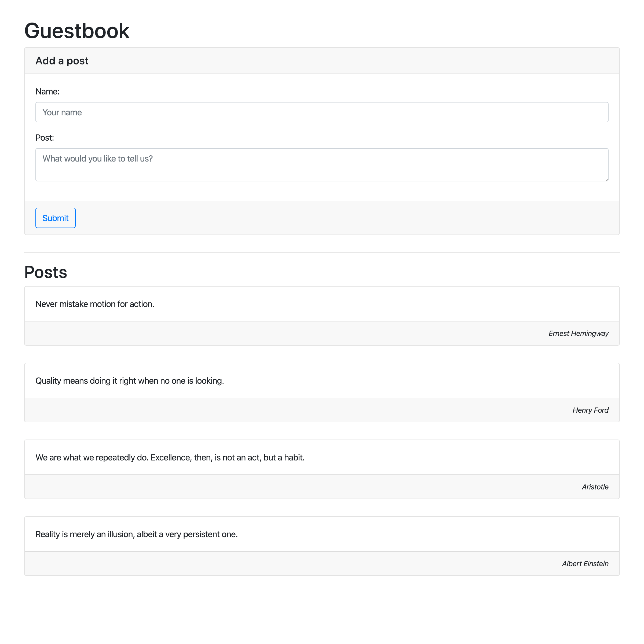Click the Guestbook page heading

click(x=77, y=31)
